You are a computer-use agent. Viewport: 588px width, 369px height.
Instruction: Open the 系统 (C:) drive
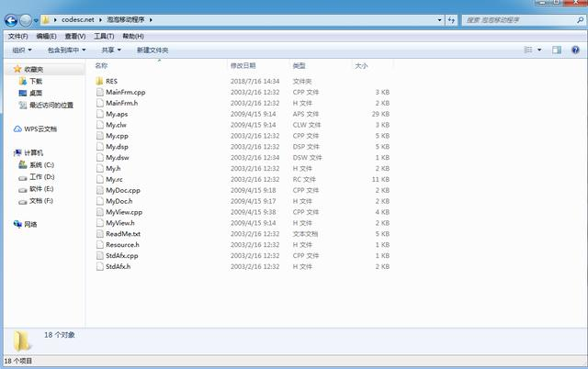tap(41, 165)
